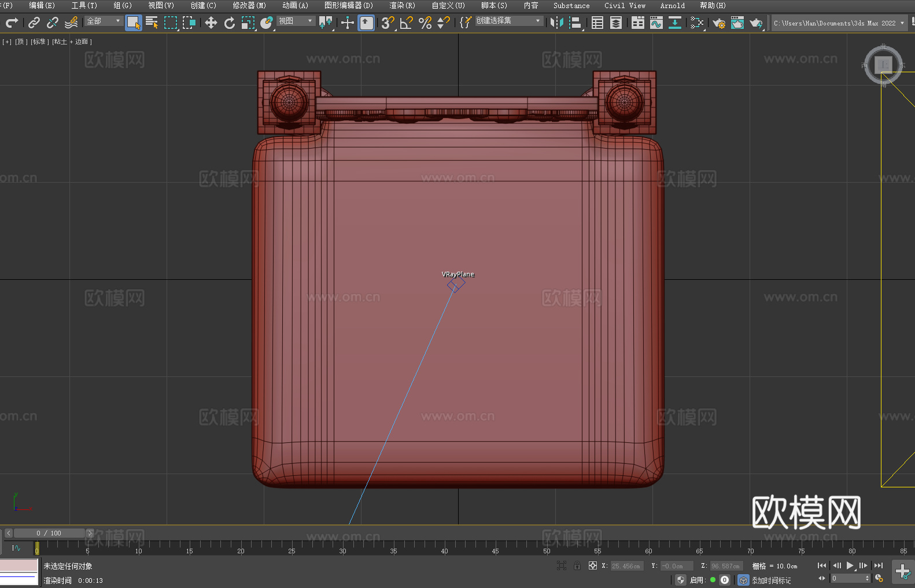Click Select and Manipulate icon
Image resolution: width=915 pixels, height=588 pixels.
348,23
